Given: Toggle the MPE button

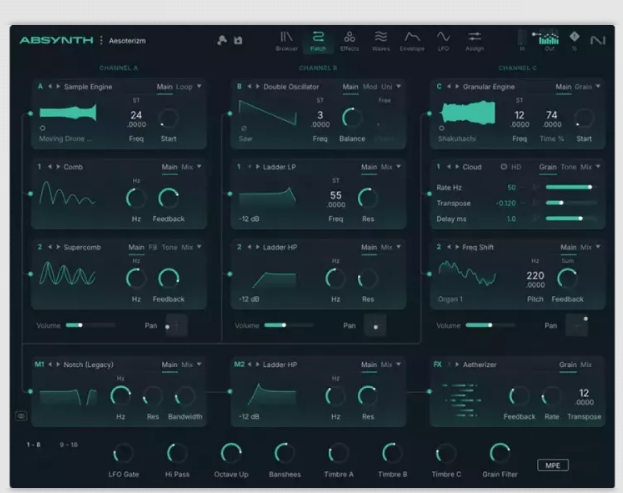Looking at the screenshot, I should click(553, 465).
